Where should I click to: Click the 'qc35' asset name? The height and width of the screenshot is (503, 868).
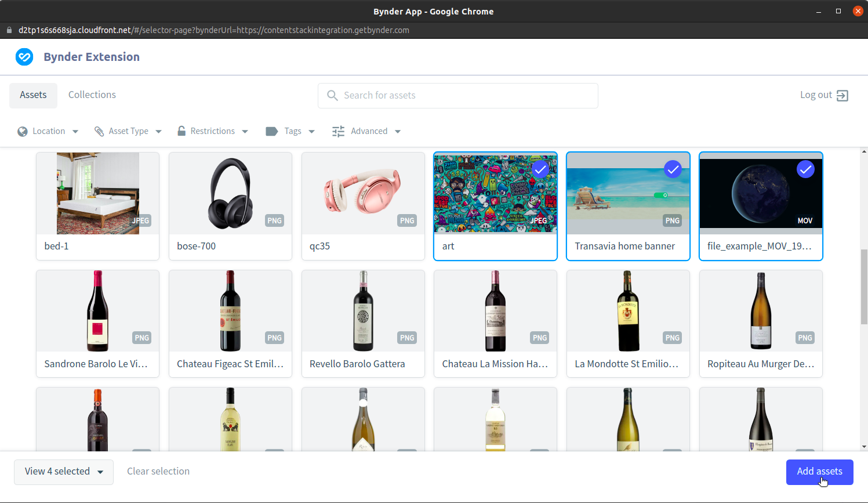(319, 247)
